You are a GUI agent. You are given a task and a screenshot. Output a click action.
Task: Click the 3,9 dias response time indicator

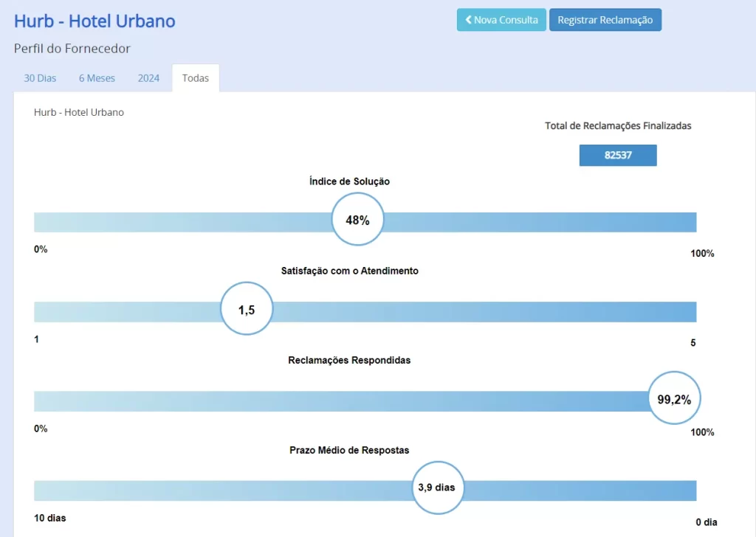(x=437, y=488)
